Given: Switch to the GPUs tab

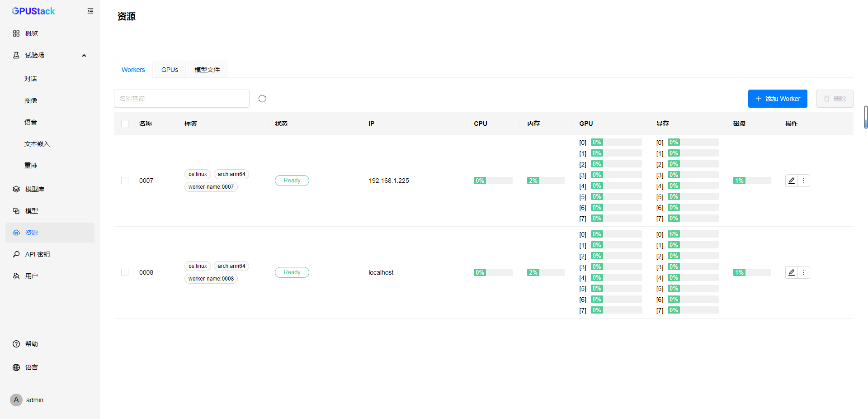Looking at the screenshot, I should (x=170, y=70).
